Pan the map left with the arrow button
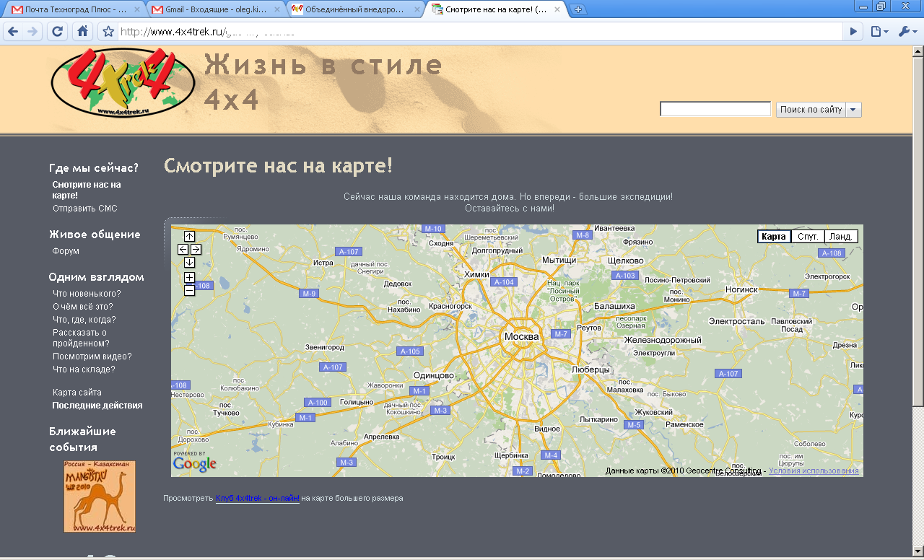The height and width of the screenshot is (560, 924). (x=183, y=249)
